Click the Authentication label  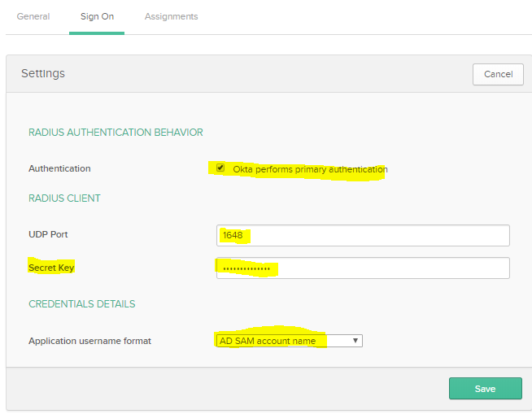click(59, 169)
